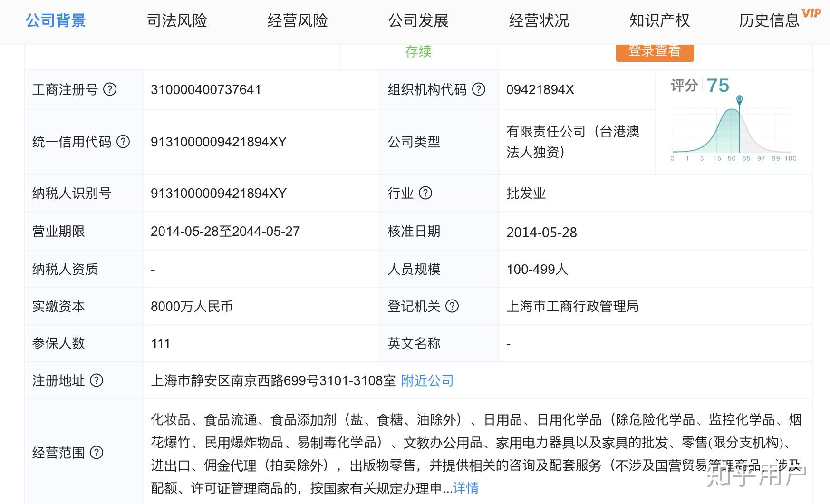
Task: Switch to 公司背景 tab
Action: pyautogui.click(x=56, y=20)
